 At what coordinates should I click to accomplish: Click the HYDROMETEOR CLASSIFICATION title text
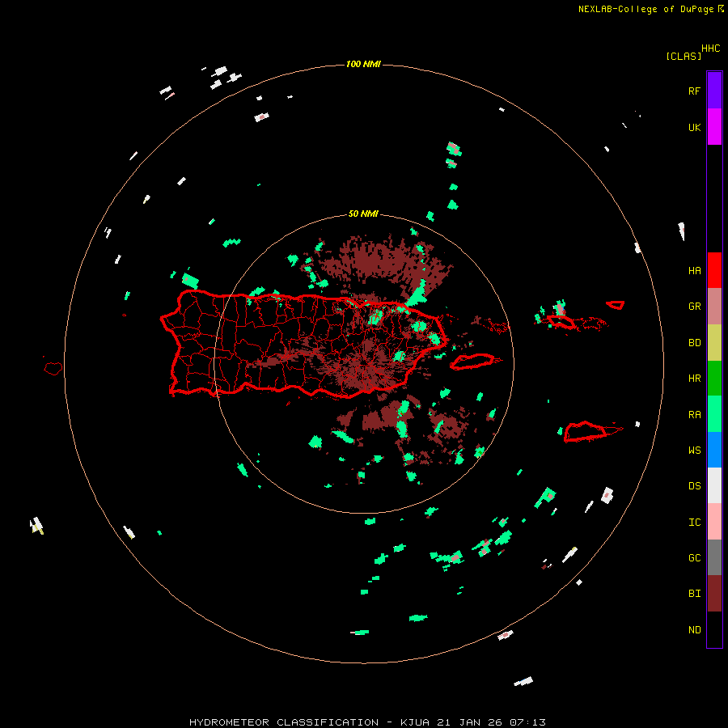[x=284, y=722]
